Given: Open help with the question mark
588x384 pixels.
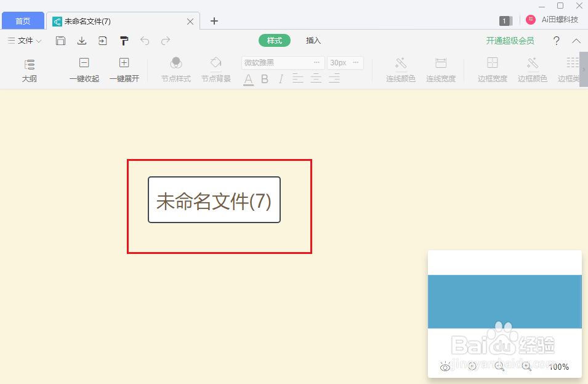Looking at the screenshot, I should [x=557, y=41].
